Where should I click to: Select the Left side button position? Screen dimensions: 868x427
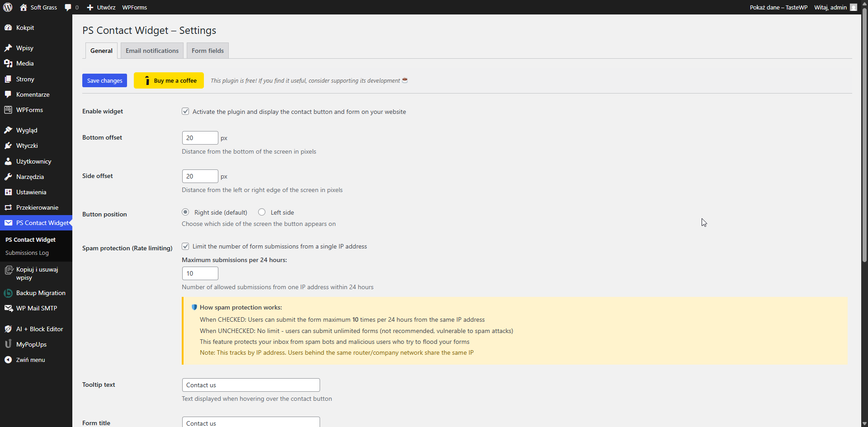pos(262,212)
